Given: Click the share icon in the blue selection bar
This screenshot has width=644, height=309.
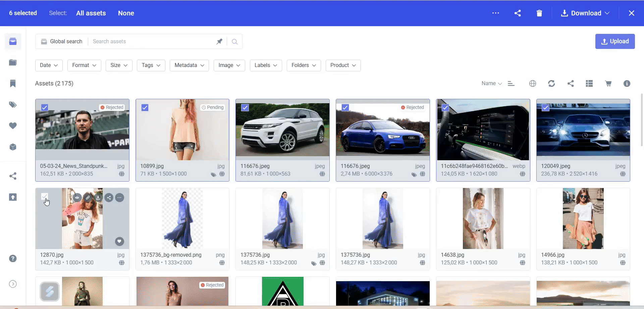Looking at the screenshot, I should 518,13.
